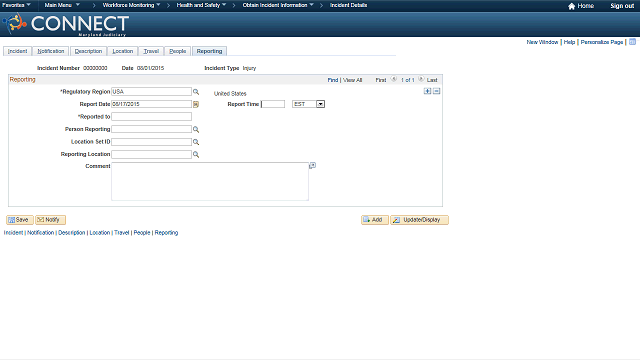Click inside the Comment text area
Screen dimensions: 640x360
210,181
